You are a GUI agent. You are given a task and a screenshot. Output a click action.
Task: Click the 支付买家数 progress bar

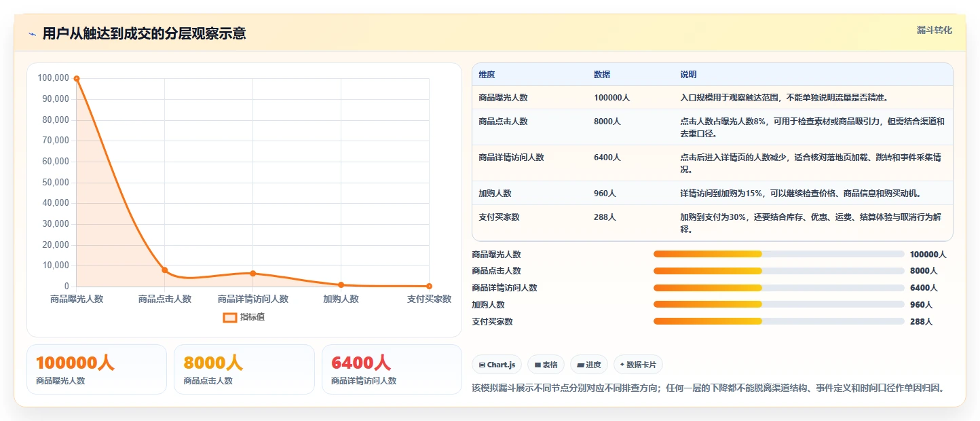pos(778,321)
